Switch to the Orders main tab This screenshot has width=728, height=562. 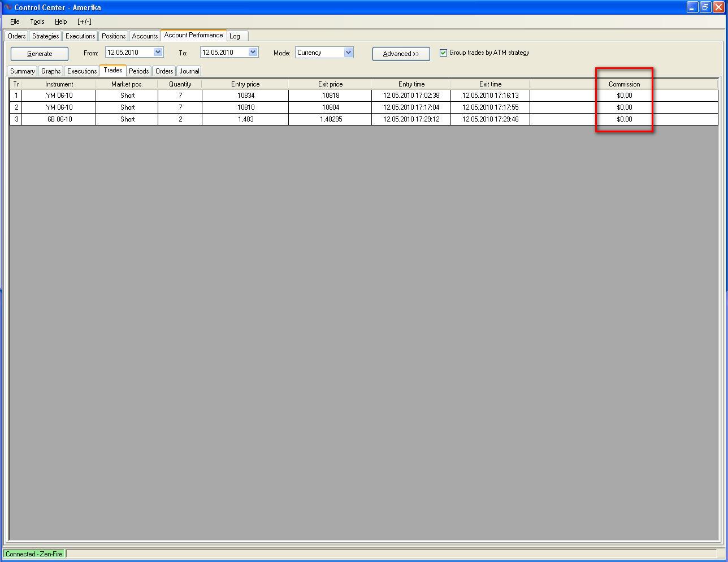[16, 36]
